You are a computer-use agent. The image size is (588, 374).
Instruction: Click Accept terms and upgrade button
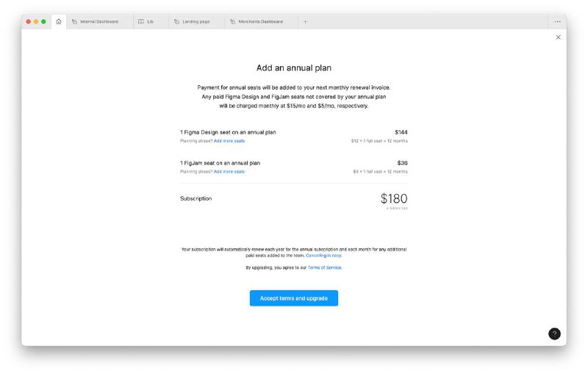pyautogui.click(x=293, y=298)
